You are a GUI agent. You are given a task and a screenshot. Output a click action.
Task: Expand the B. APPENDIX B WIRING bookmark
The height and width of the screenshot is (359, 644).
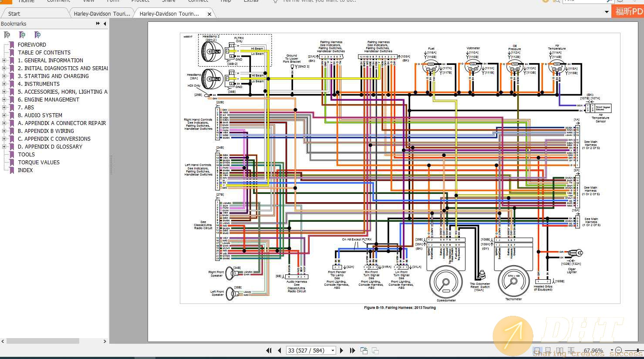tap(4, 131)
